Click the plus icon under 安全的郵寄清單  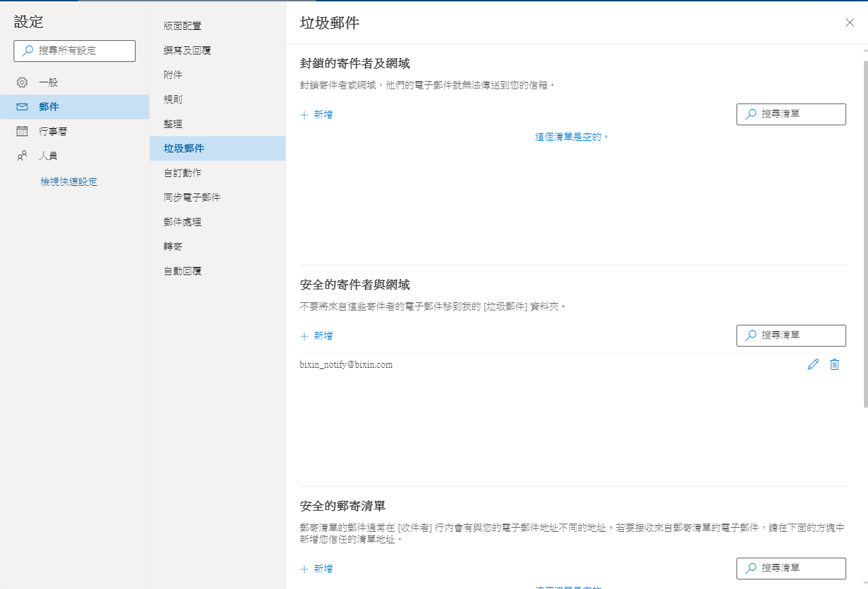(305, 569)
